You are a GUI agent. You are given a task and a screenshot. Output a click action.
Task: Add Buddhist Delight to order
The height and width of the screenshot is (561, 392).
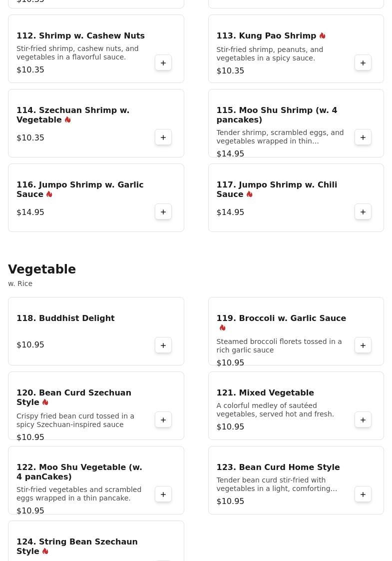pos(163,345)
